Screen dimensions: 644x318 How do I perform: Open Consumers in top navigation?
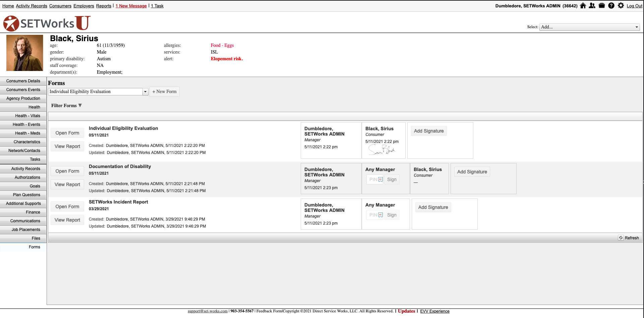point(60,6)
